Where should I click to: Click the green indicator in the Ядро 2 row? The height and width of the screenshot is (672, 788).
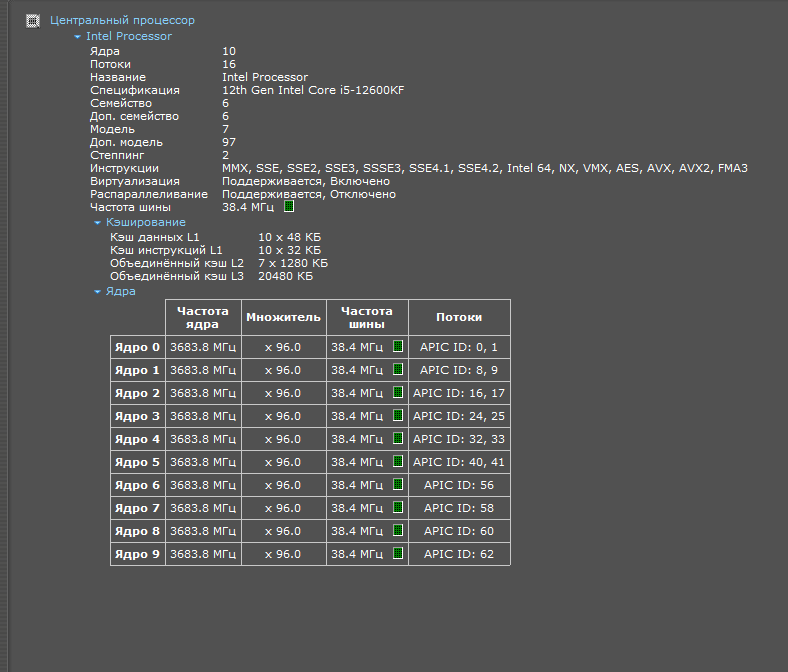click(x=397, y=393)
